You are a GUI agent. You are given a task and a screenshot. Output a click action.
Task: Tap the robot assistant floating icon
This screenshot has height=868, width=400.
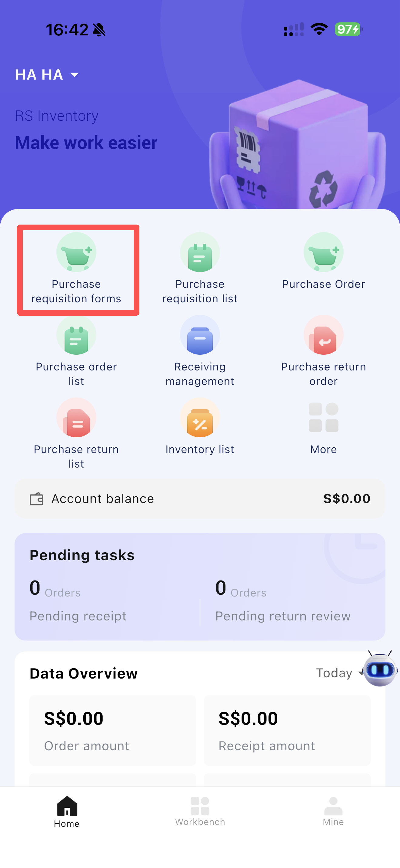(380, 669)
